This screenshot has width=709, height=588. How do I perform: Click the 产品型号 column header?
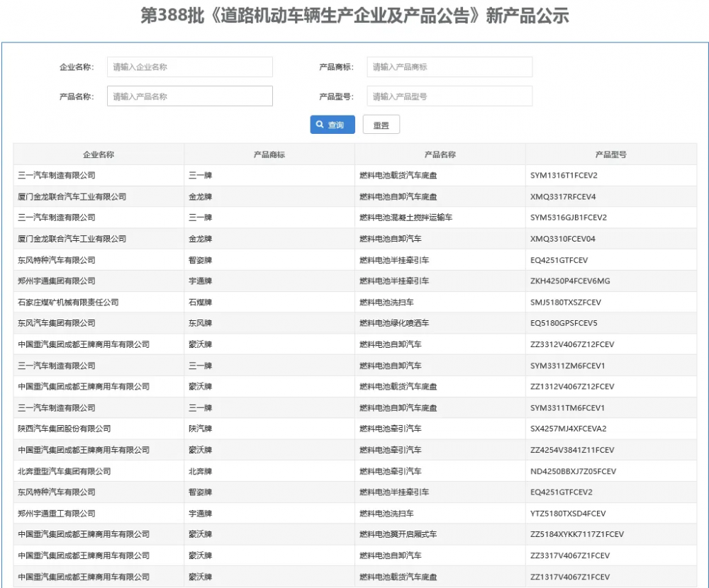pos(611,154)
